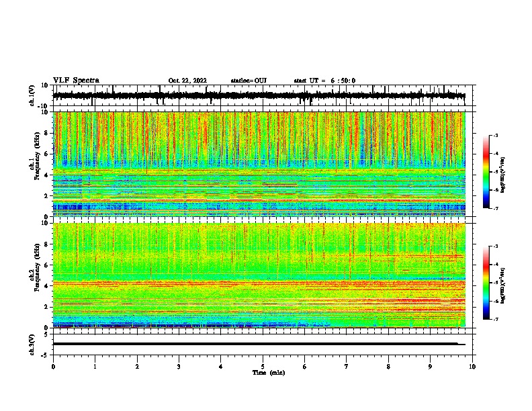Screen dimensions: 532x411
Task: Click the ch.1 spectrogram color scale bar
Action: pos(486,172)
